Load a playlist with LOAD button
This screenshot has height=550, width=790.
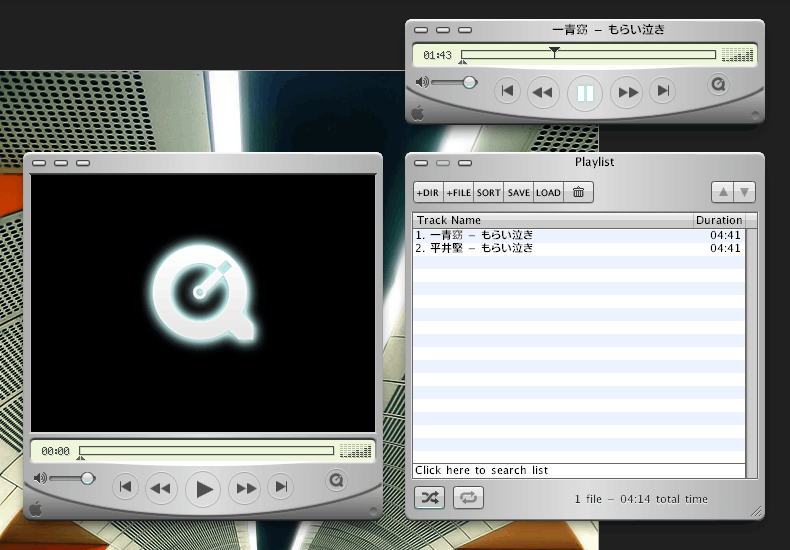pos(548,192)
